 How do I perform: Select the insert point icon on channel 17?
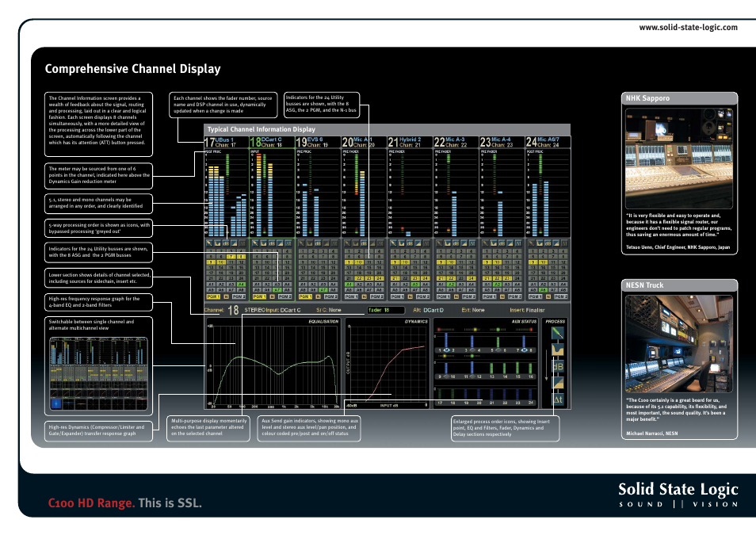[209, 243]
